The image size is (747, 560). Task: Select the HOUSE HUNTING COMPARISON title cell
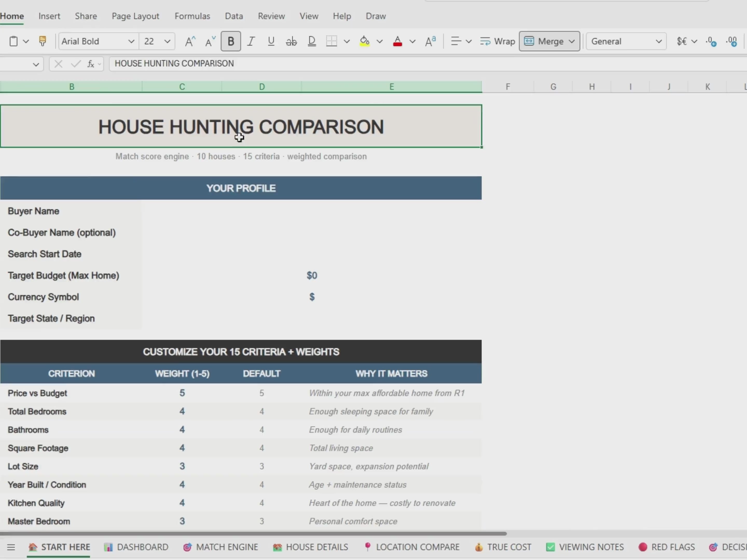click(x=241, y=126)
